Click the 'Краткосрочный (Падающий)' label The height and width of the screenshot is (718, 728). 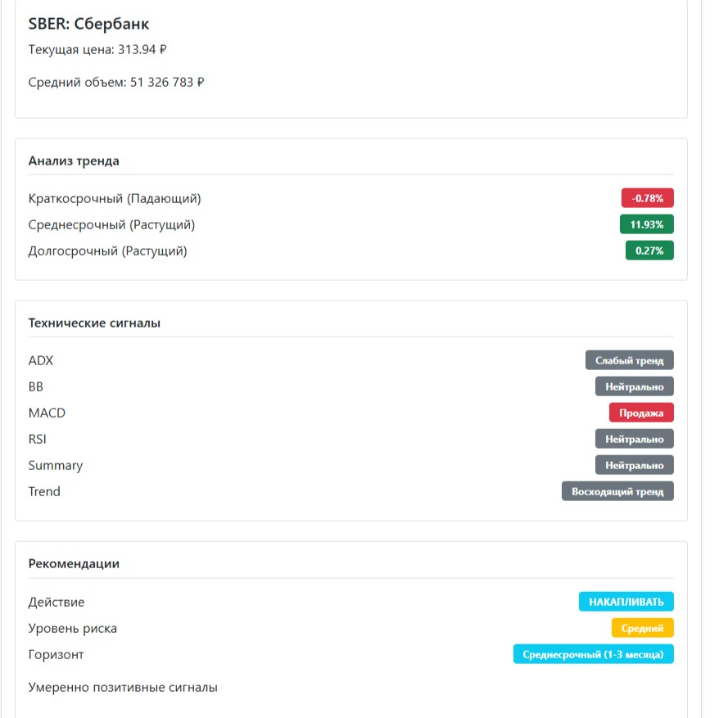tap(115, 198)
